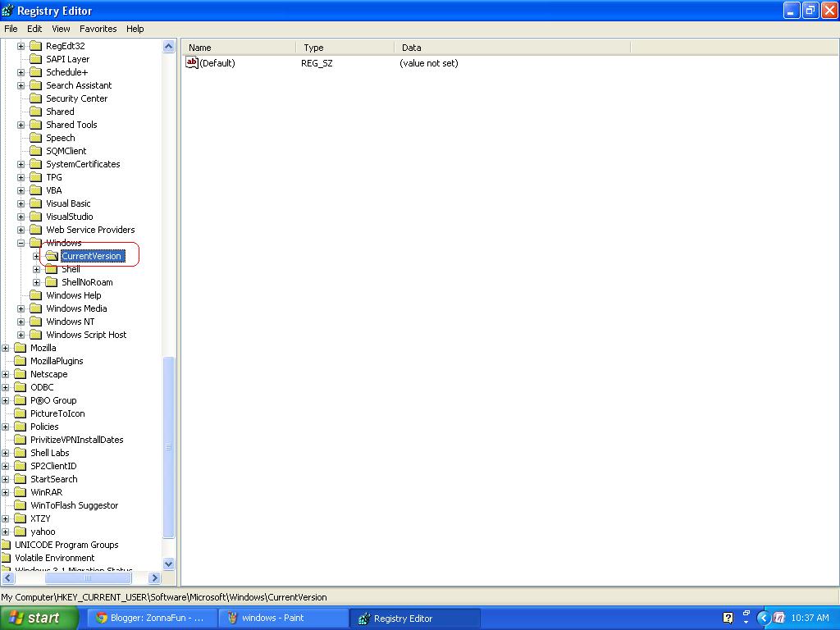Image resolution: width=840 pixels, height=630 pixels.
Task: Click the MozillaPlugins folder icon
Action: (x=21, y=361)
